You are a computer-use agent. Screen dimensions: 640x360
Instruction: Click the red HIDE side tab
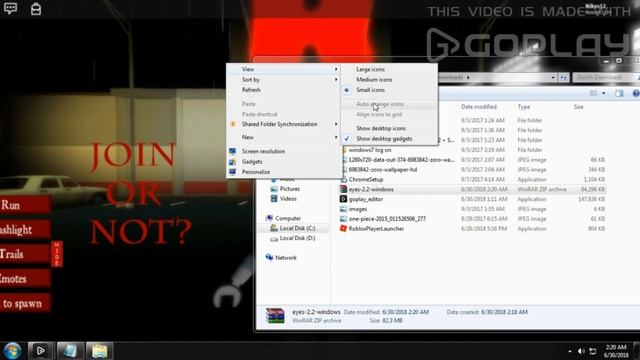(x=57, y=254)
